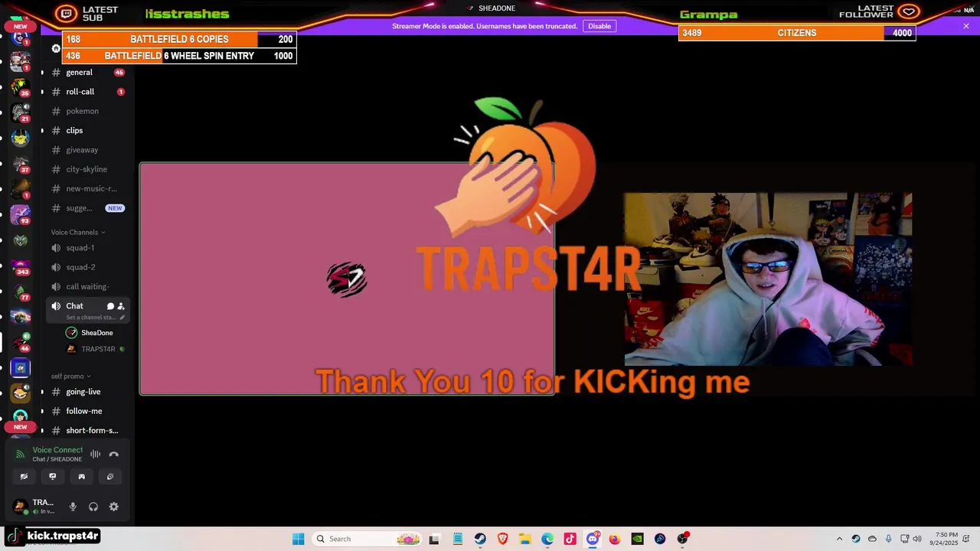Join the squad-1 voice channel

tap(87, 248)
